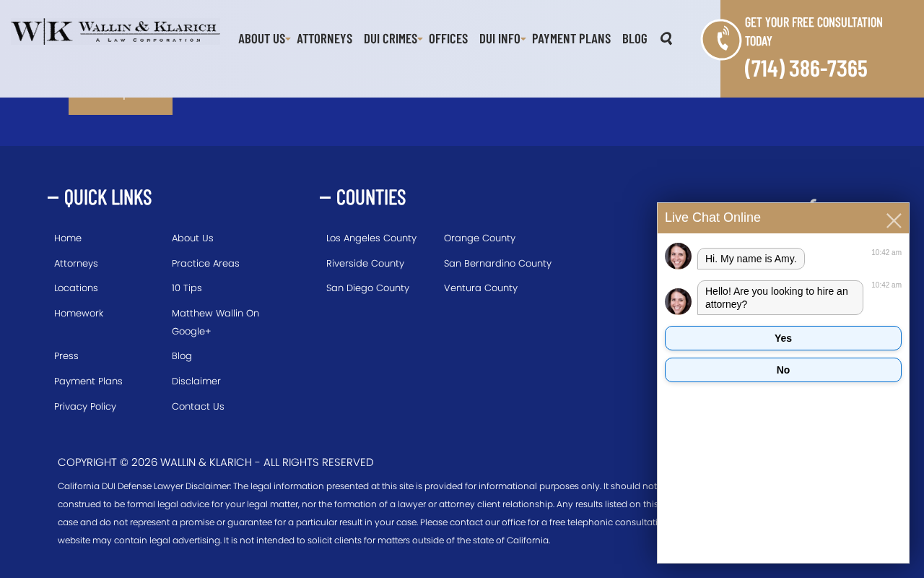The height and width of the screenshot is (578, 924).
Task: Call the (714) 386-7365 phone number
Action: pyautogui.click(x=806, y=68)
